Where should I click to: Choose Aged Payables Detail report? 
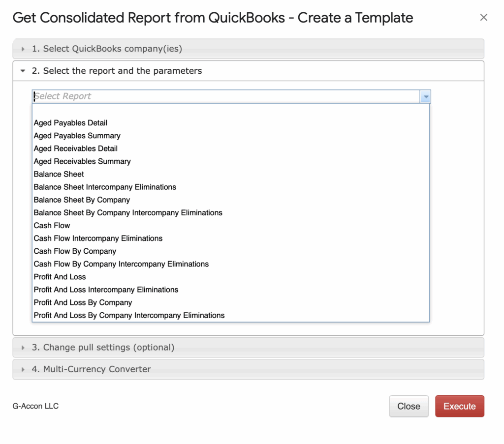tap(70, 123)
